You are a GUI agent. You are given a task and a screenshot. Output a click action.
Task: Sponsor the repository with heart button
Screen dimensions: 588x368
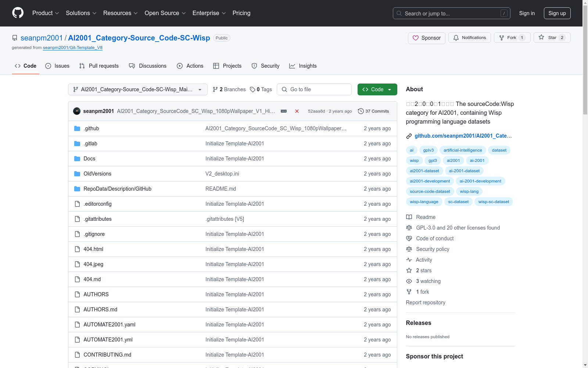pyautogui.click(x=426, y=38)
